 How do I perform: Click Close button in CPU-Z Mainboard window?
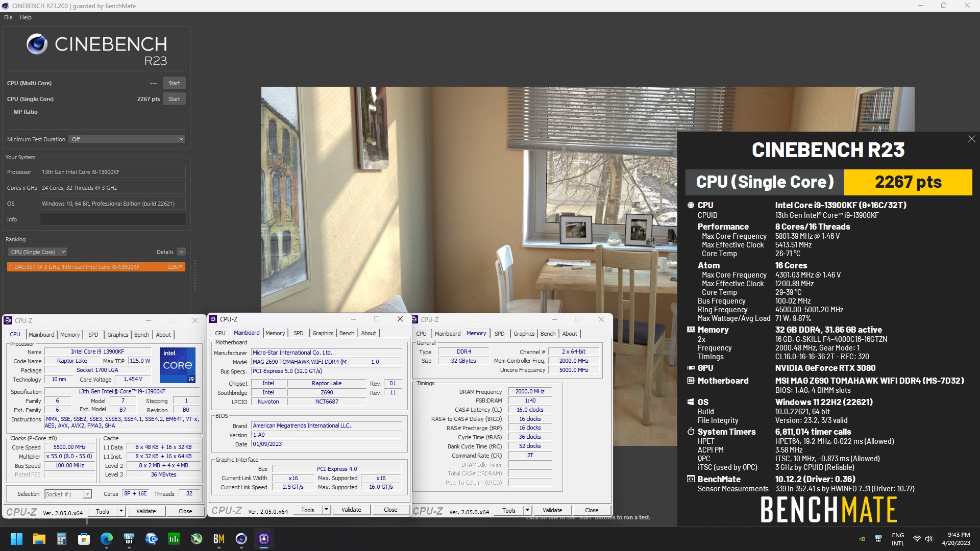pos(390,510)
